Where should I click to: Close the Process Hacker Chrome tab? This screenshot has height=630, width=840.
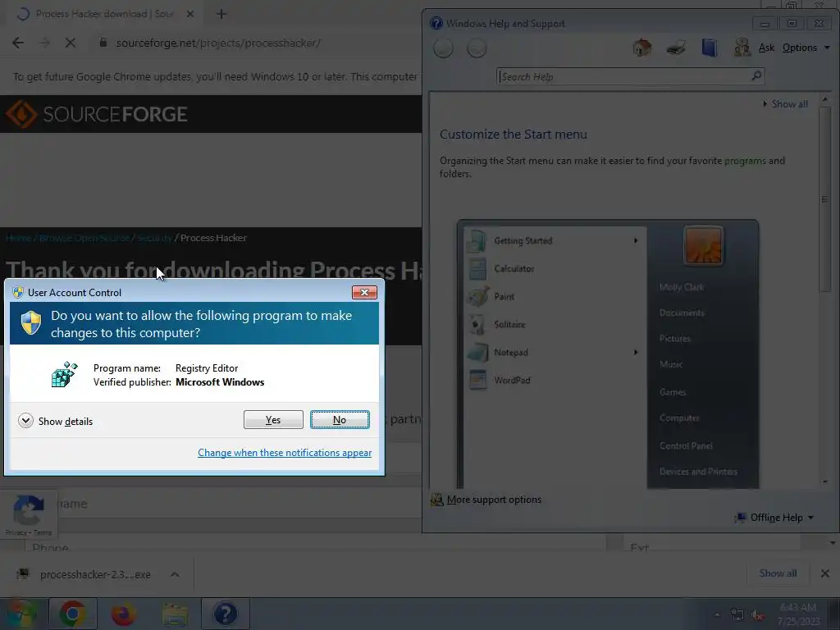[189, 14]
